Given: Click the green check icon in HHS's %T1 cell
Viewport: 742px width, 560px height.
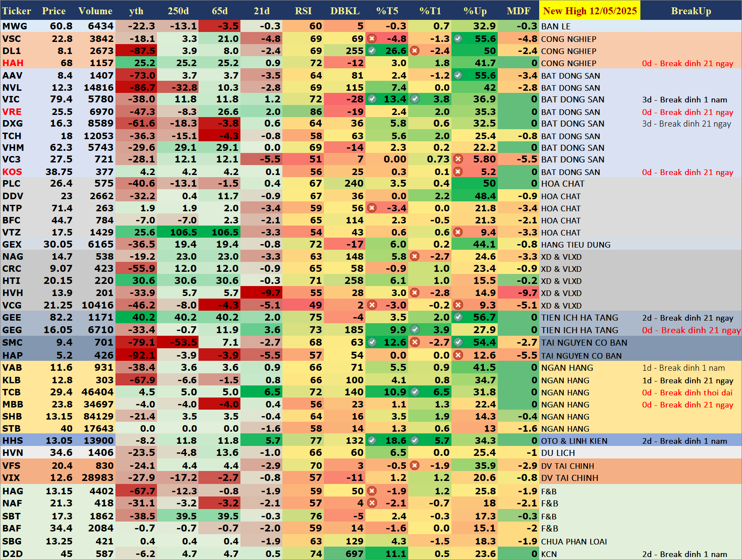Looking at the screenshot, I should [x=415, y=440].
